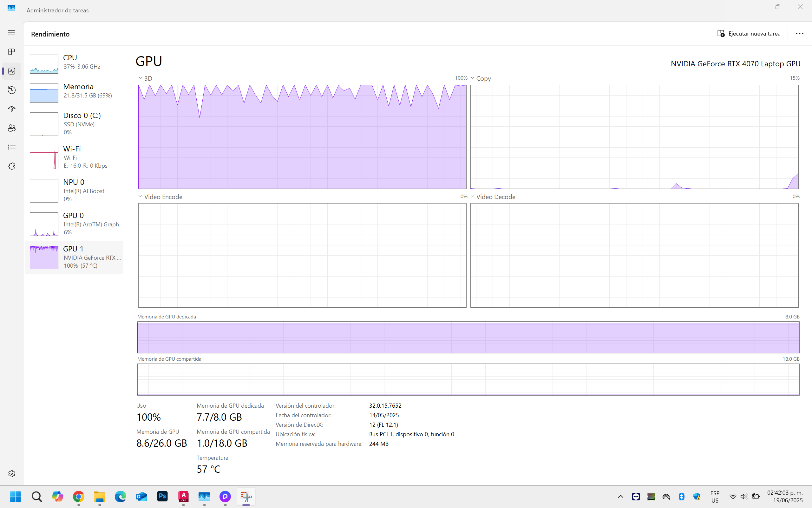Click the 3D usage graph

302,137
